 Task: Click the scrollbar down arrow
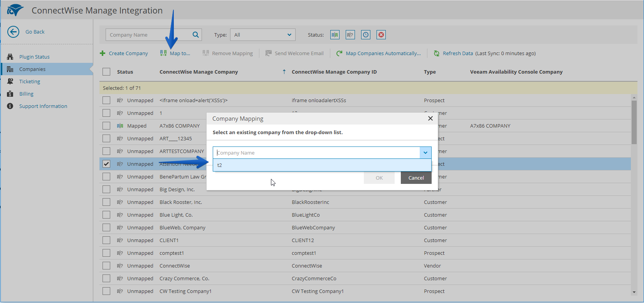(x=634, y=293)
